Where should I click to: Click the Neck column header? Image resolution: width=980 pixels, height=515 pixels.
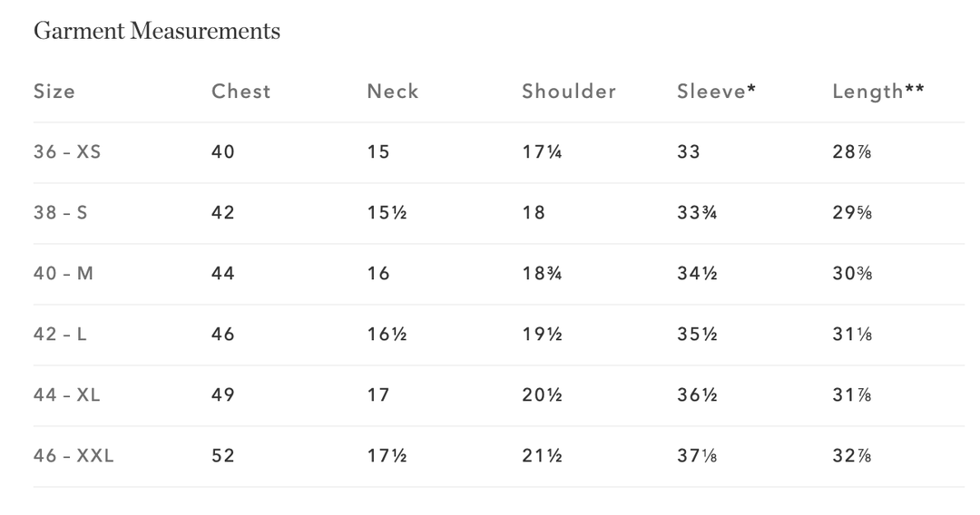coord(393,92)
